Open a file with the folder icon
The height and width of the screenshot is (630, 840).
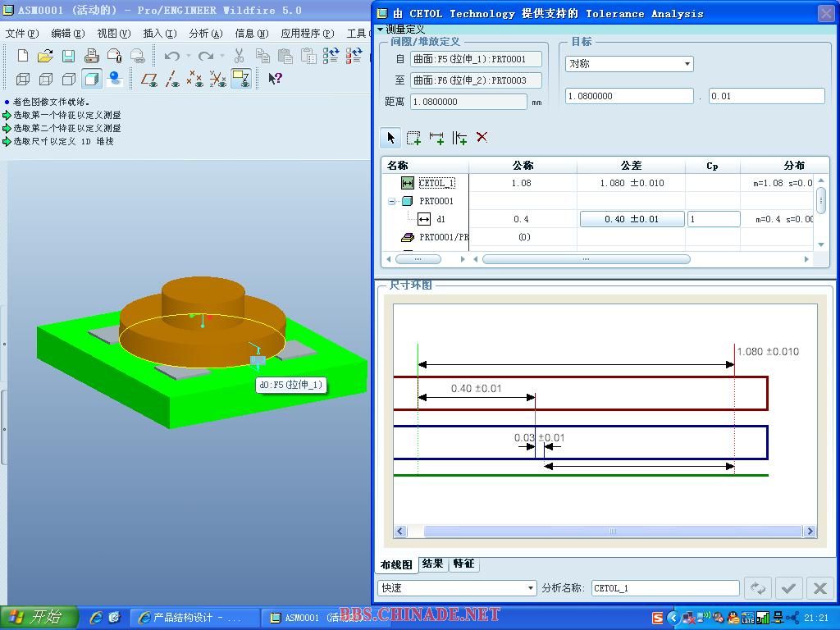click(x=46, y=56)
